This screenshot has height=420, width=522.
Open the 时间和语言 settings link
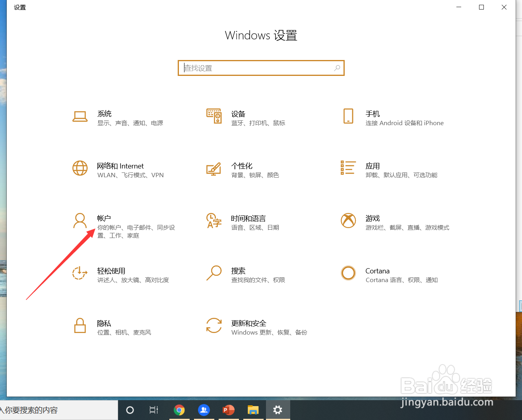click(x=248, y=219)
